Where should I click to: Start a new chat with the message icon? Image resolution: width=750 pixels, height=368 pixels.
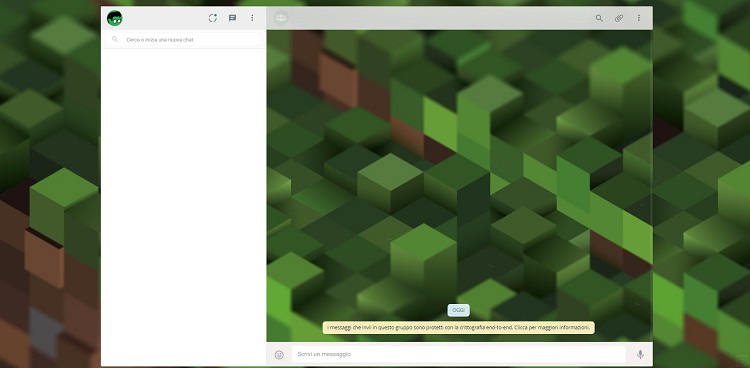(232, 18)
